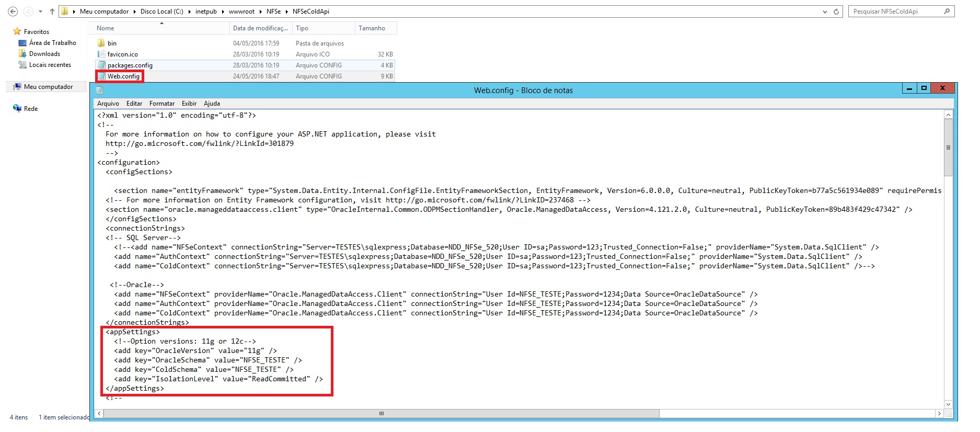Click the Notepad vertical scrollbar down arrow
980x432 pixels.
coord(948,404)
